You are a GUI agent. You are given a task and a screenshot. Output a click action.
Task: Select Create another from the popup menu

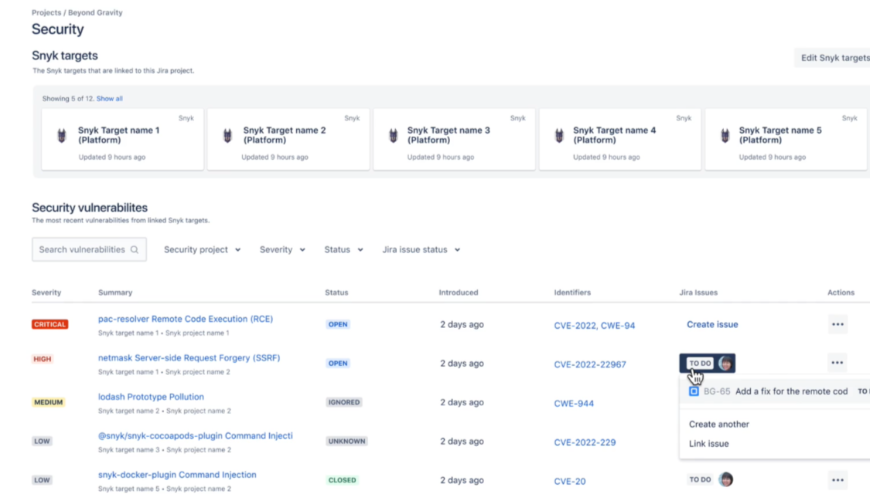pyautogui.click(x=718, y=424)
